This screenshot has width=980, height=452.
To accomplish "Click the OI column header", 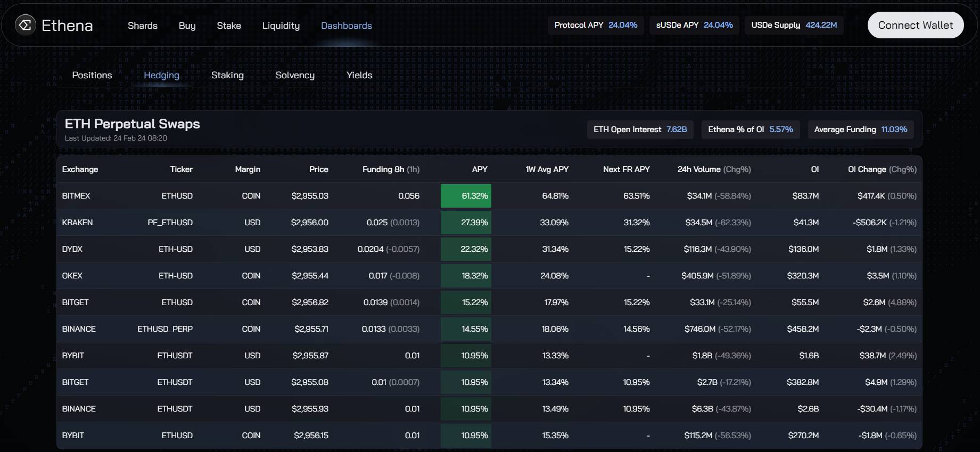I will click(x=814, y=169).
